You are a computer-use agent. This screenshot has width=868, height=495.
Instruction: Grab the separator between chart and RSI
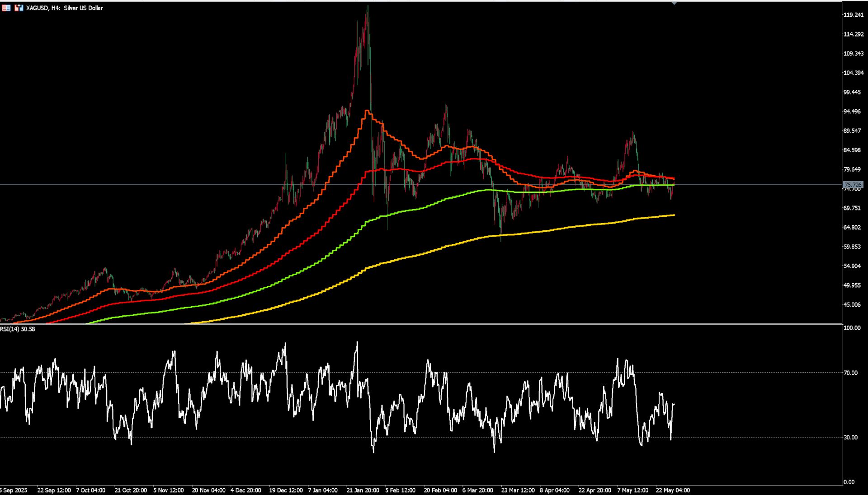coord(420,324)
